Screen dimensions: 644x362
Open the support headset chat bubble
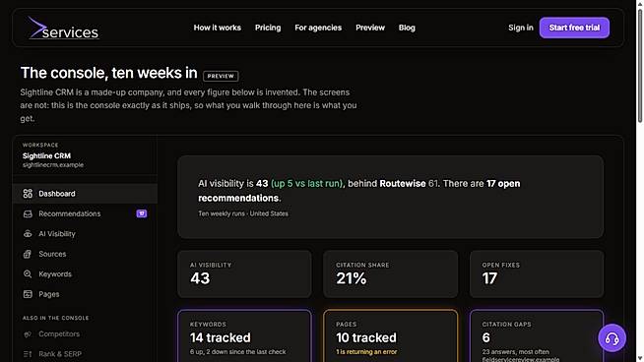612,338
